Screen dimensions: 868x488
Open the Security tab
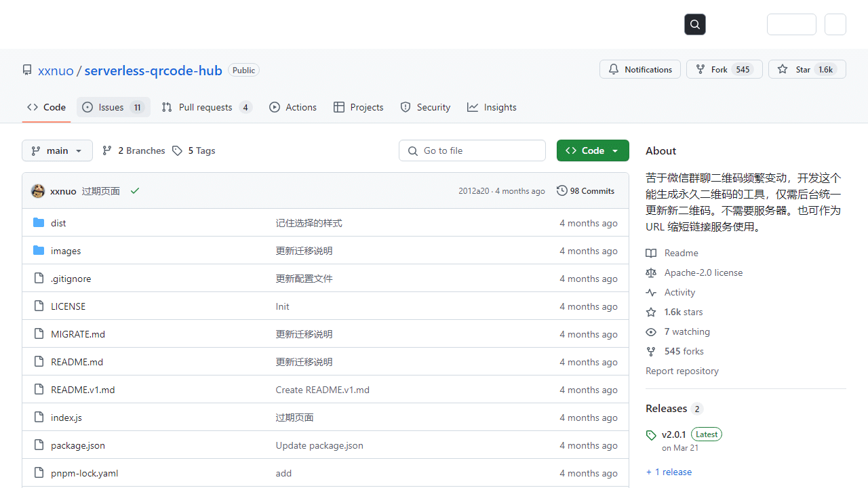425,107
